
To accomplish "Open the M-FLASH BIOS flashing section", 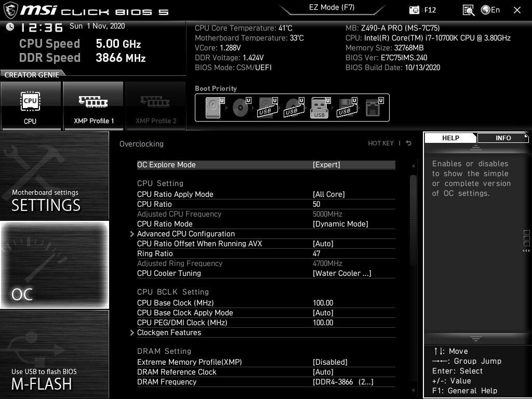I will click(54, 354).
